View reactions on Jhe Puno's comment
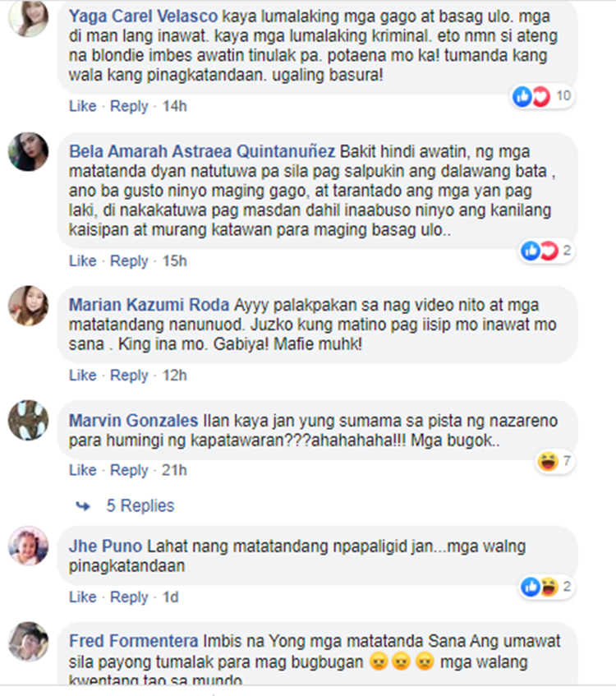The width and height of the screenshot is (616, 696). [547, 587]
